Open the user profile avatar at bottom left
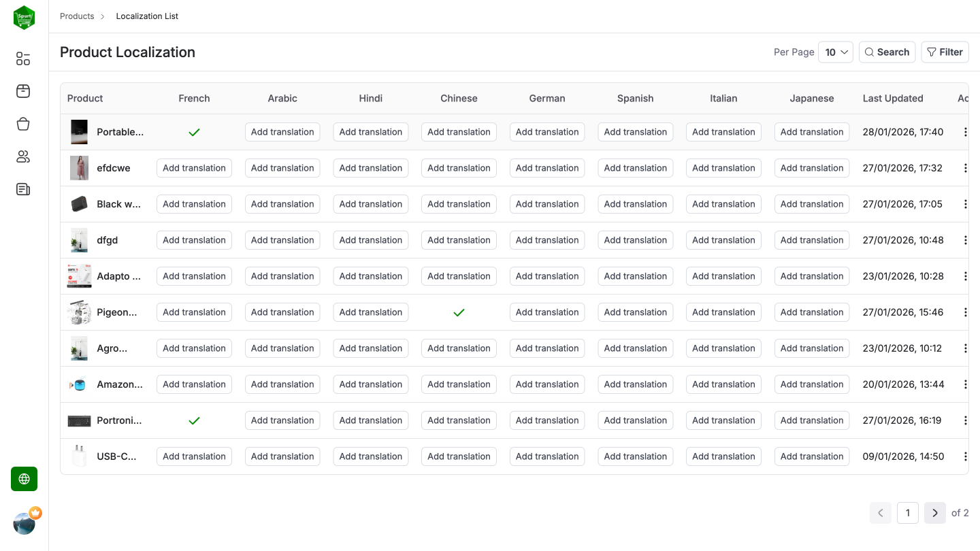Image resolution: width=980 pixels, height=551 pixels. (x=24, y=523)
